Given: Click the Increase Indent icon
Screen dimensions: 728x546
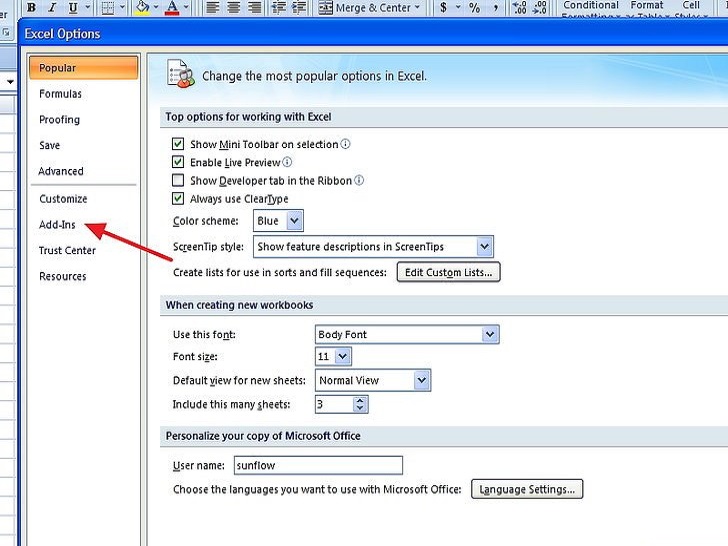Looking at the screenshot, I should pos(299,7).
